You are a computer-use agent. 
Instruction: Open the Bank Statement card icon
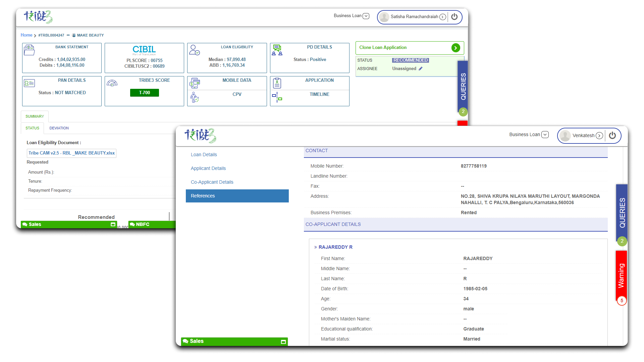[x=29, y=50]
